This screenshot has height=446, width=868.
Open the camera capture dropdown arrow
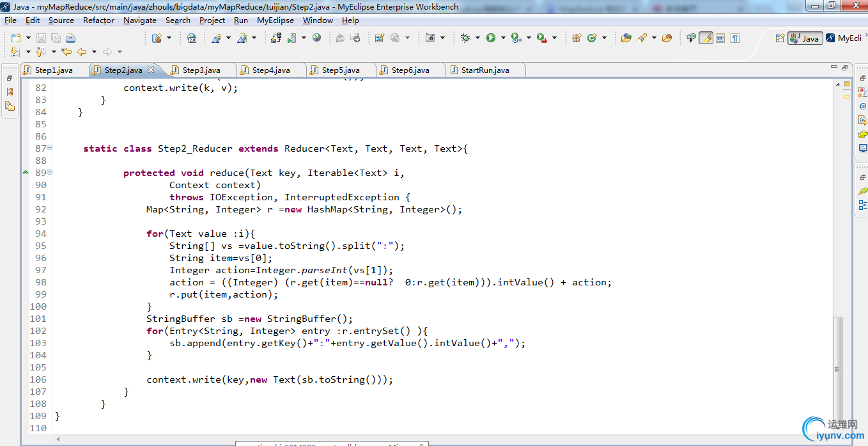(x=442, y=38)
